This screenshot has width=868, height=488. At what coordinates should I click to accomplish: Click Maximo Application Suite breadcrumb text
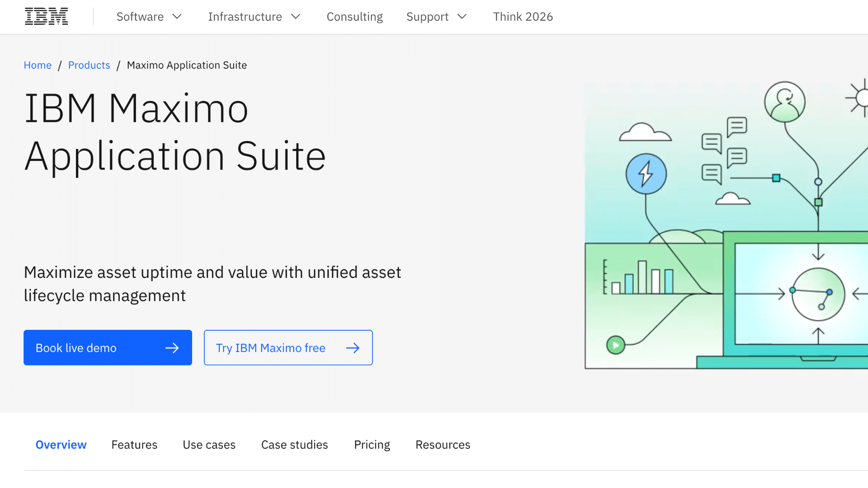tap(187, 65)
